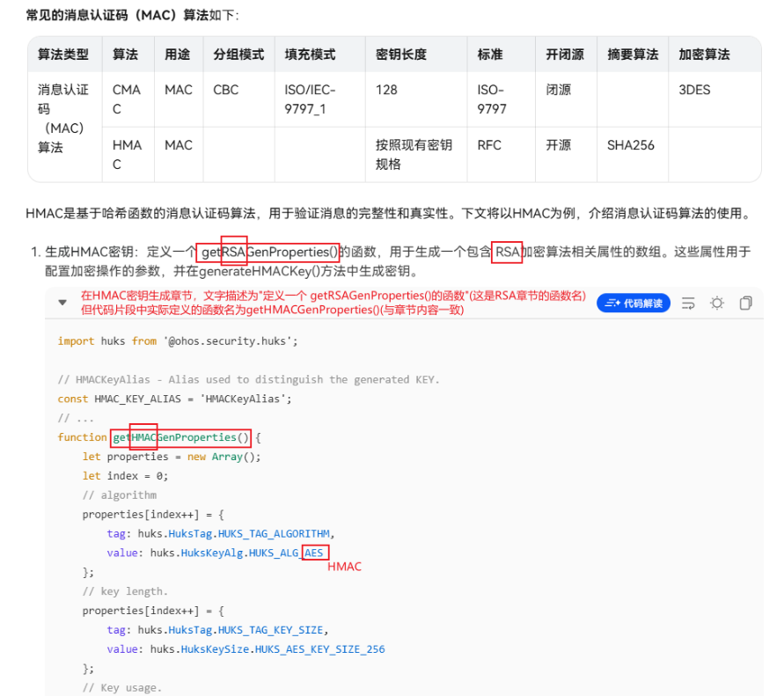This screenshot has height=696, width=784.
Task: Copy code using the copy icon
Action: (x=745, y=303)
